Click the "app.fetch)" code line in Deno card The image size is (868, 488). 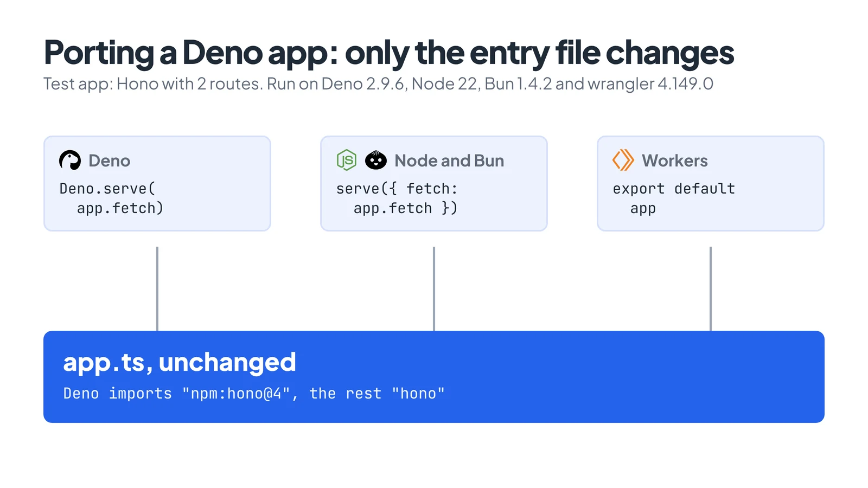(120, 208)
